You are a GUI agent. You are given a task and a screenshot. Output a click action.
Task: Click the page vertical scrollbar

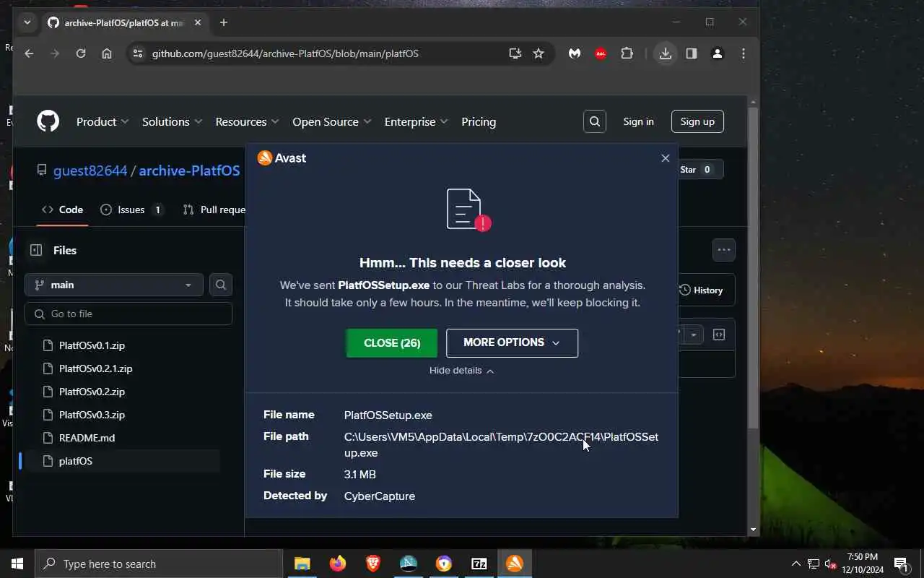(753, 267)
